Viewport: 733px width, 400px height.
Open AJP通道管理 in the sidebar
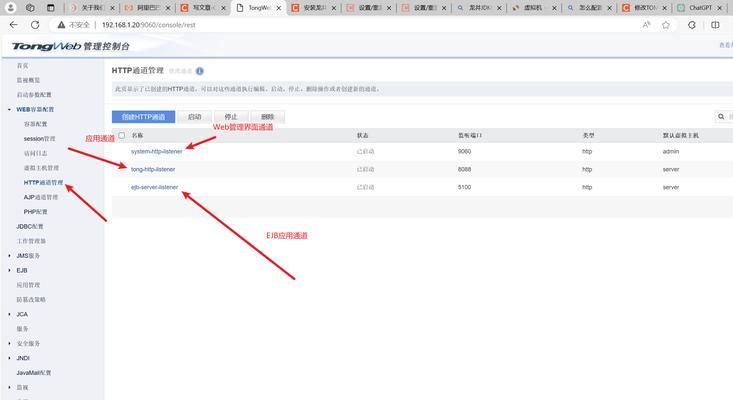coord(41,197)
